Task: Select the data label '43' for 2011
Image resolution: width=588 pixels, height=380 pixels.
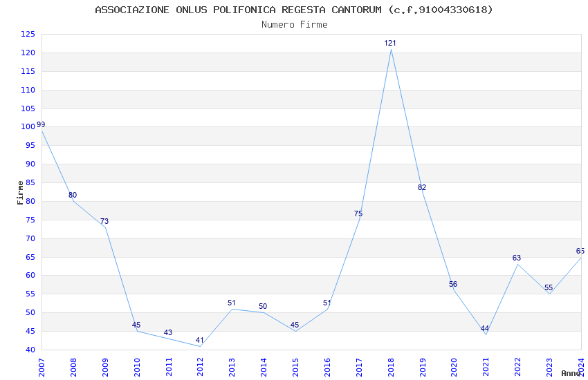Action: click(x=168, y=332)
